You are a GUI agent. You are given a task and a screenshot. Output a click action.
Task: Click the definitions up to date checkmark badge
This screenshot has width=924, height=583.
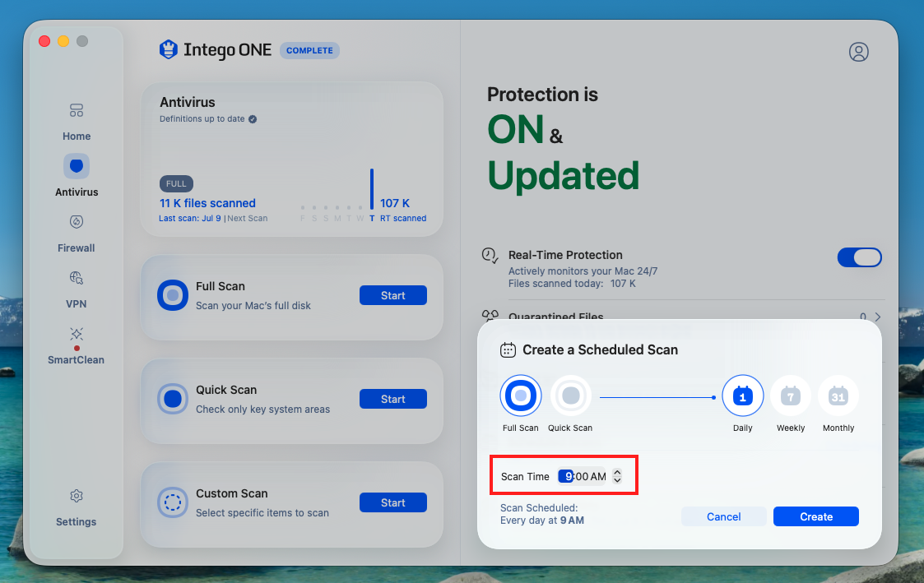click(253, 119)
